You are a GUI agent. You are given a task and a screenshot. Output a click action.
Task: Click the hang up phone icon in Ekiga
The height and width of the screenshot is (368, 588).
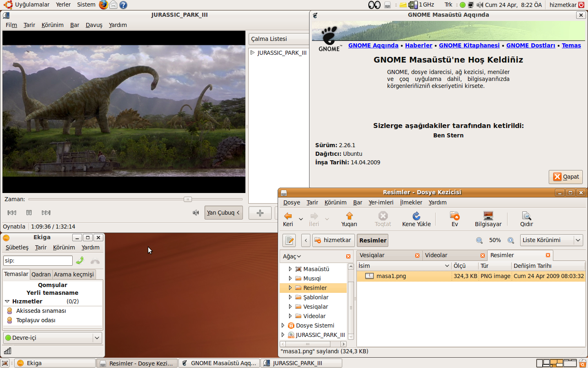95,261
